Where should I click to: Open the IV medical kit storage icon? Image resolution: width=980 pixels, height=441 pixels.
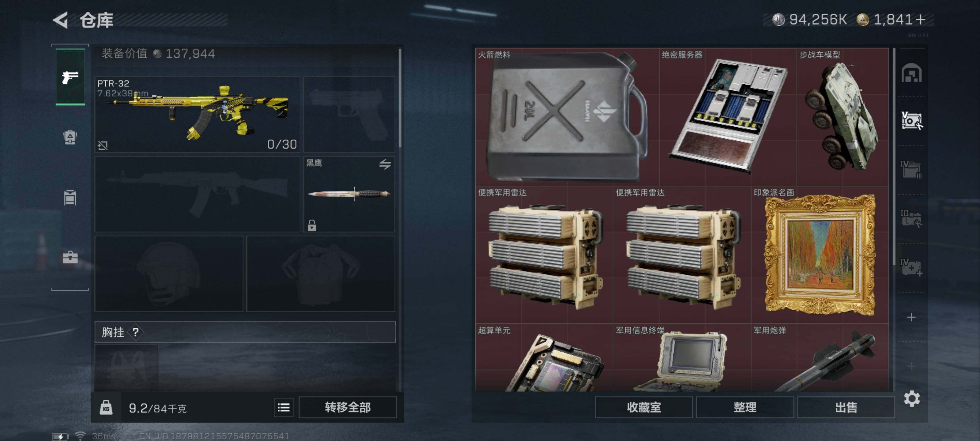coord(911,267)
